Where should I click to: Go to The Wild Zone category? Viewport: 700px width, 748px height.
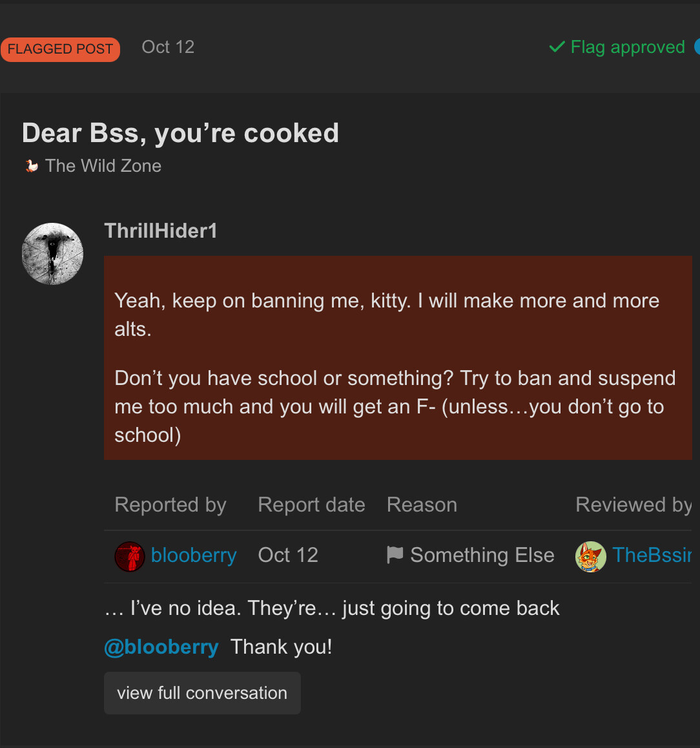pyautogui.click(x=103, y=166)
